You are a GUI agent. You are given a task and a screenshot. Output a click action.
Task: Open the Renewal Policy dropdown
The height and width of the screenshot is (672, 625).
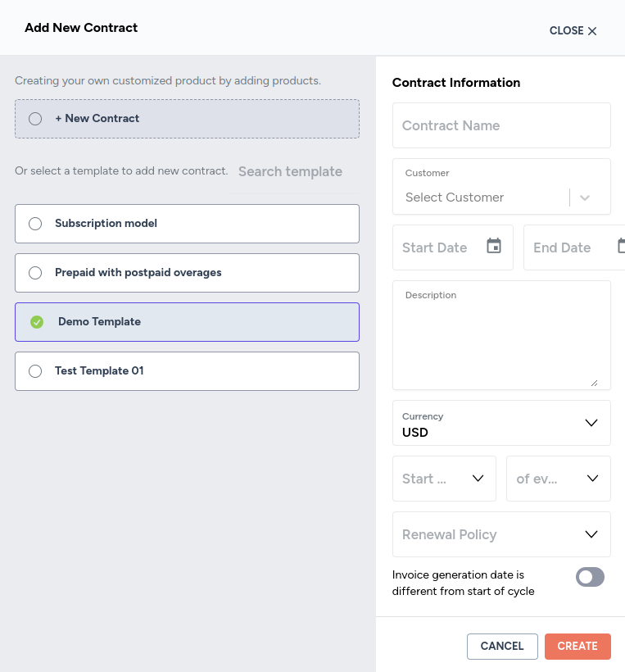(x=501, y=534)
